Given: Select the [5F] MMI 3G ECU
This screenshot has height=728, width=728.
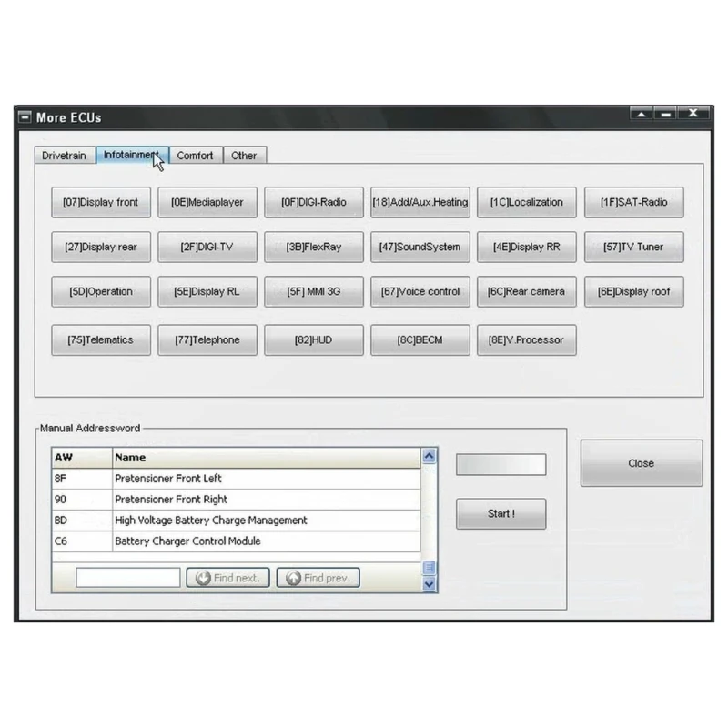Looking at the screenshot, I should (x=314, y=291).
